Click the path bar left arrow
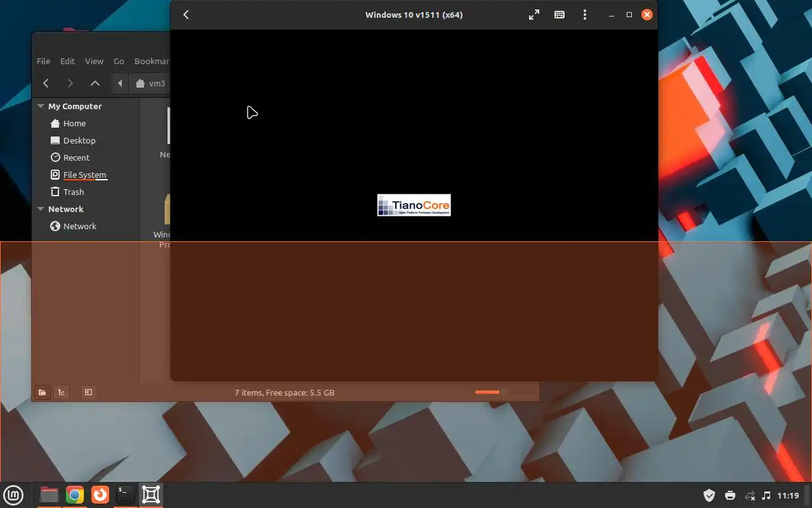The height and width of the screenshot is (508, 812). coord(120,83)
